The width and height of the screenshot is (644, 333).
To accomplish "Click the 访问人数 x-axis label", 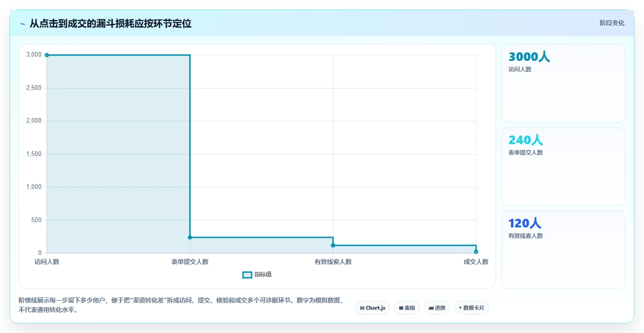I will [47, 262].
